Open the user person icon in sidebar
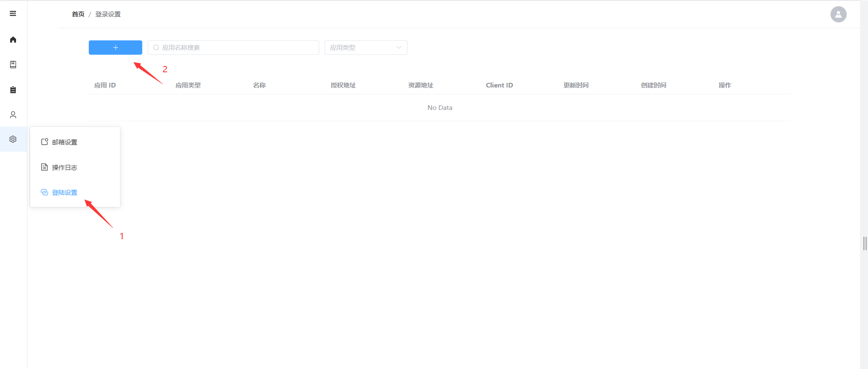 tap(13, 115)
